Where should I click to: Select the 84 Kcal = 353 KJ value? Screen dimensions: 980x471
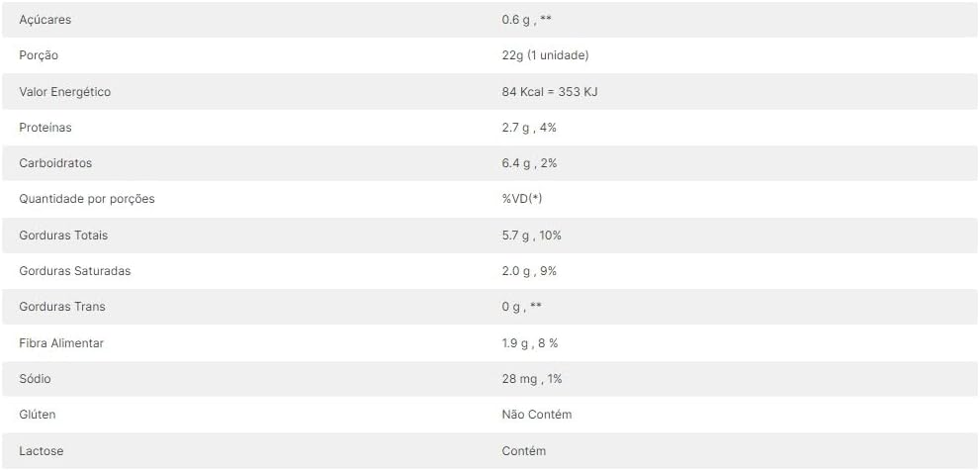tap(550, 92)
